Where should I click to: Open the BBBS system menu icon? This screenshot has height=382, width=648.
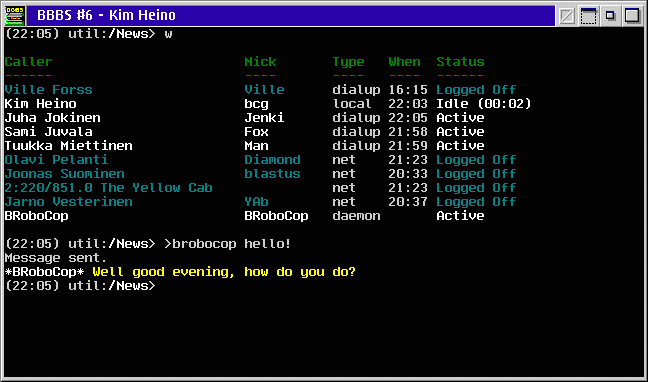pos(15,16)
